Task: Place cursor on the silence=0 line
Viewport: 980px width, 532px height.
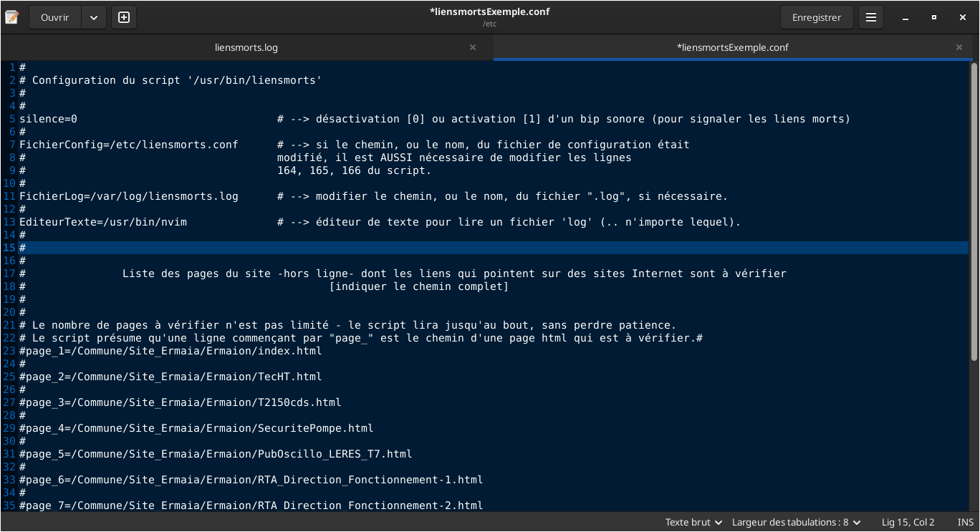Action: (x=48, y=119)
